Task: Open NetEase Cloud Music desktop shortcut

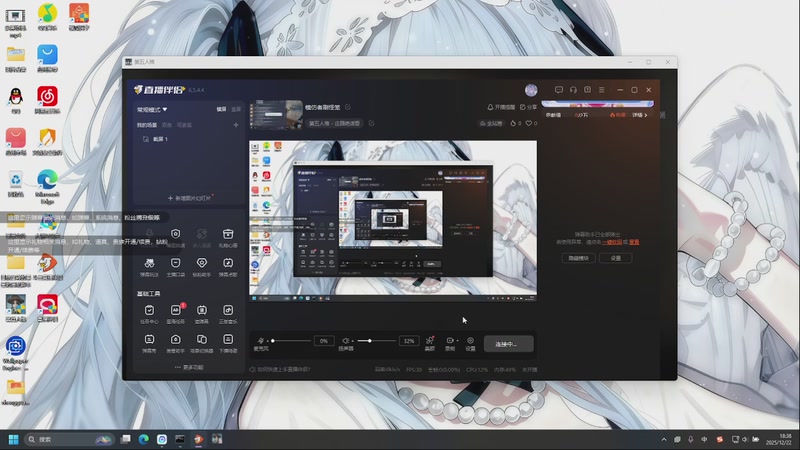Action: (x=47, y=100)
